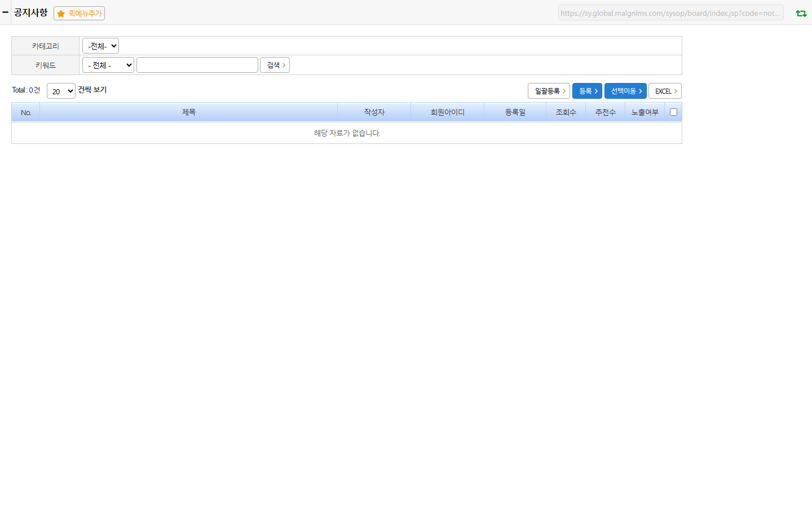
Task: Open the 카테고리 -전체- dropdown
Action: point(100,46)
